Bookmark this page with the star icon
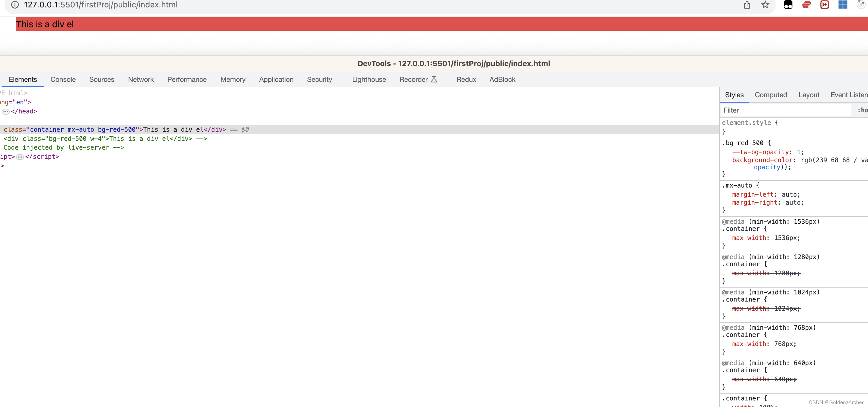The width and height of the screenshot is (868, 407). click(x=765, y=5)
